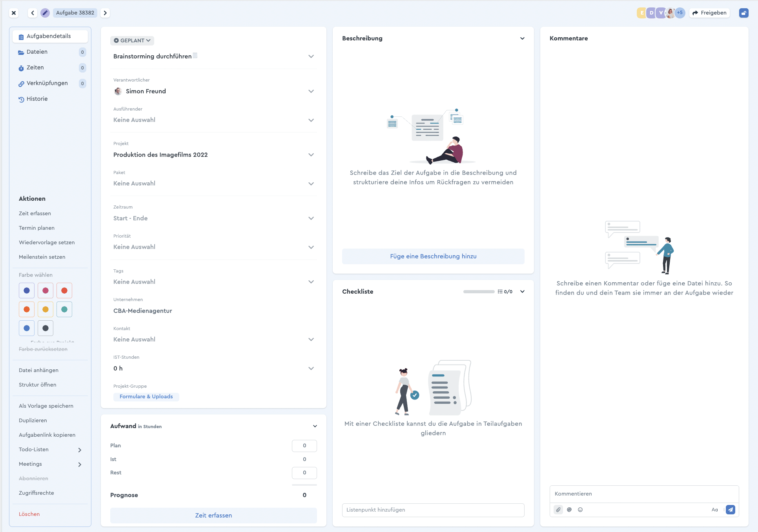Choose the dark navy color swatch
Image resolution: width=758 pixels, height=532 pixels.
click(27, 291)
